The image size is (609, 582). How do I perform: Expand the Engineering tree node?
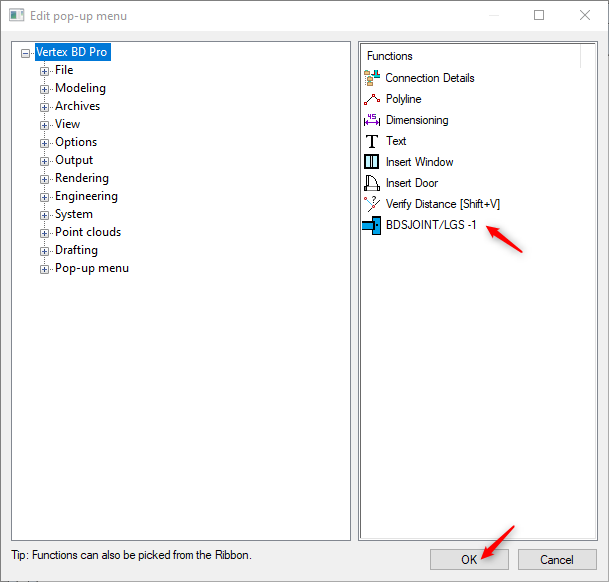44,197
